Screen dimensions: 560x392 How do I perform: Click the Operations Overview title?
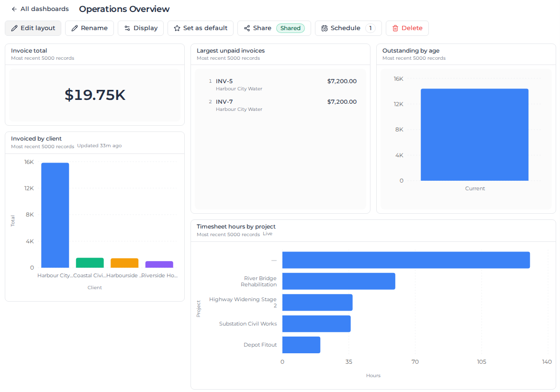124,9
